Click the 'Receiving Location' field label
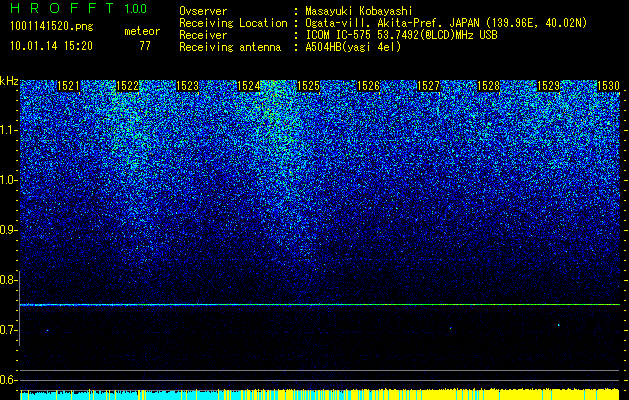 (x=233, y=23)
